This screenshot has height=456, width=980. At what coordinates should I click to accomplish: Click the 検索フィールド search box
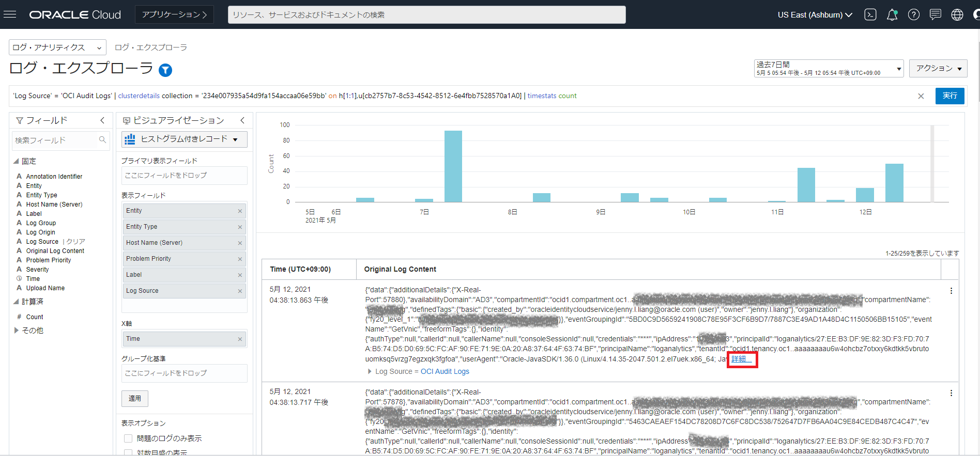point(56,140)
